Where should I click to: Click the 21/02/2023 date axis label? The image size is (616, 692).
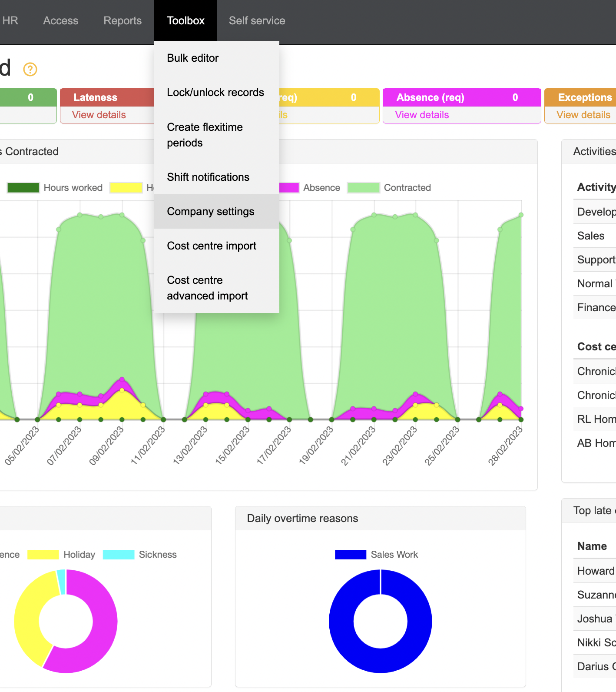(358, 446)
